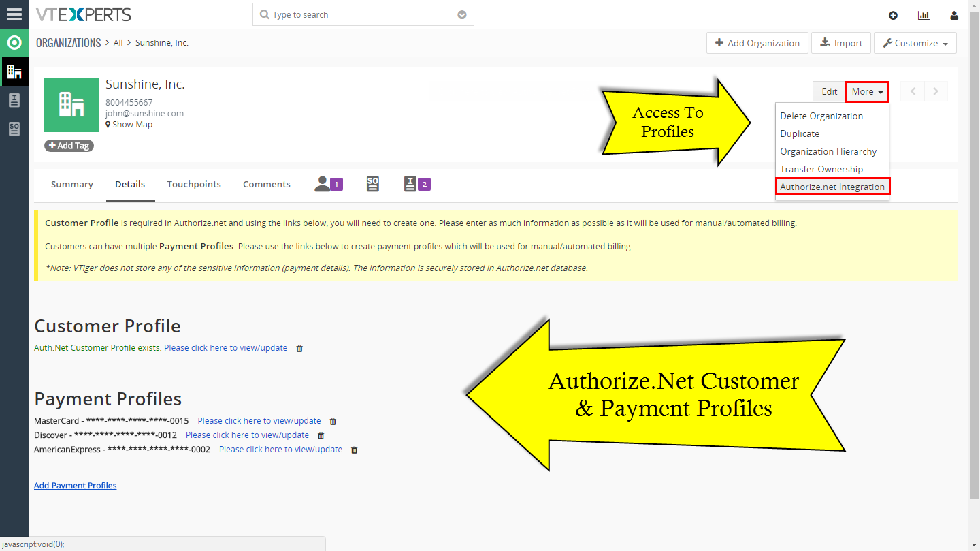Switch to the Details tab

[130, 184]
